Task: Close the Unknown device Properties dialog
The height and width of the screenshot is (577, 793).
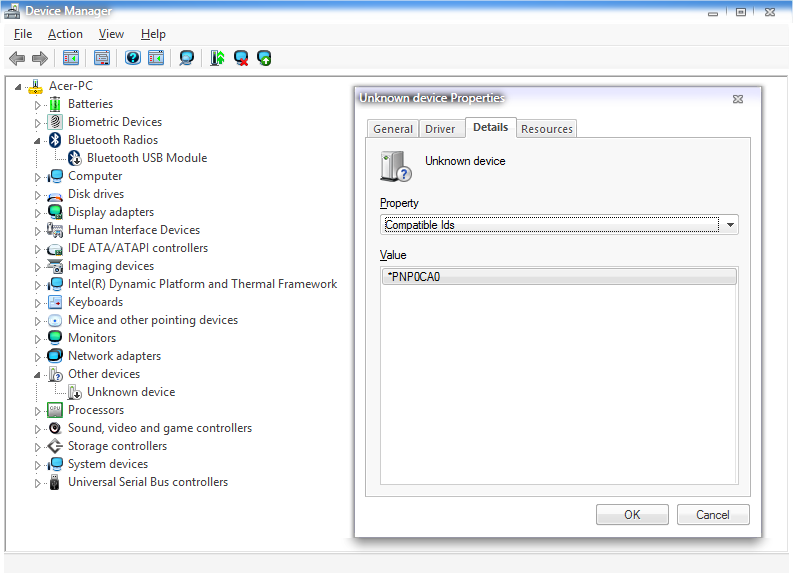Action: coord(738,99)
